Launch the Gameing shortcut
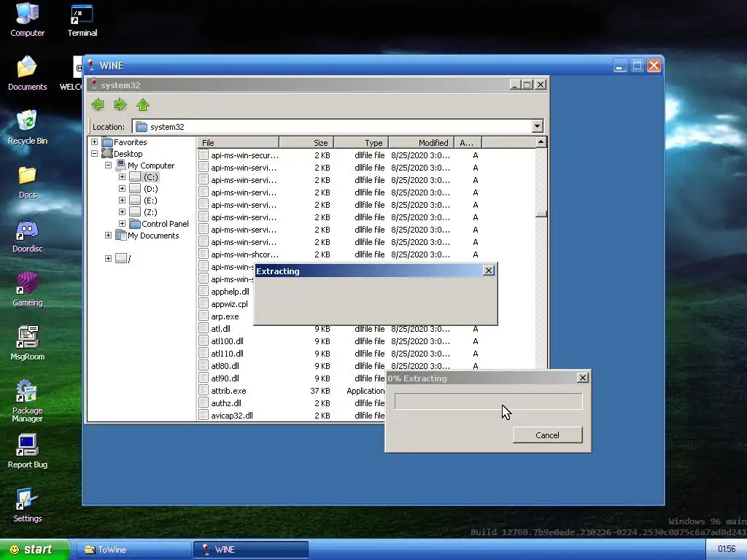Image resolution: width=747 pixels, height=560 pixels. point(27,289)
